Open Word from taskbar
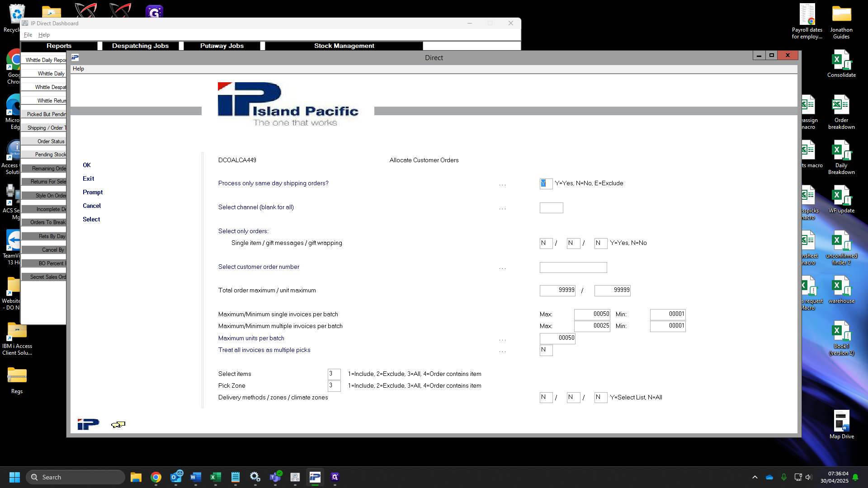This screenshot has width=868, height=488. pyautogui.click(x=196, y=477)
